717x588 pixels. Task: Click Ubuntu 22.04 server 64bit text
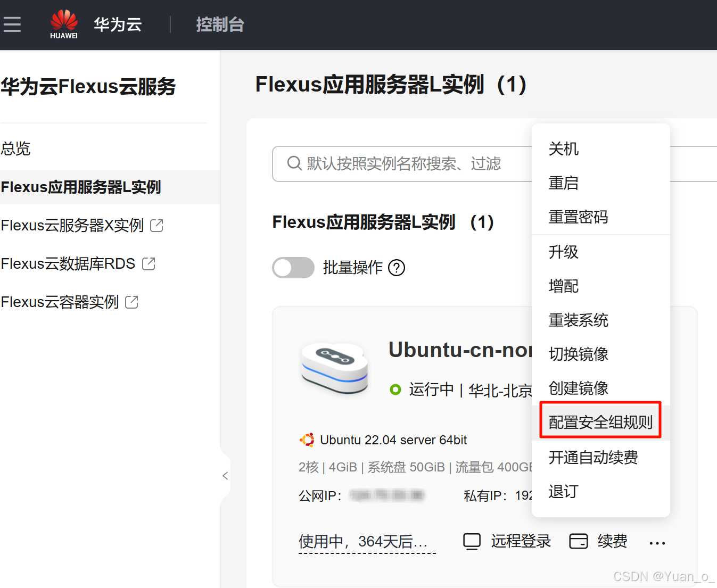[393, 440]
